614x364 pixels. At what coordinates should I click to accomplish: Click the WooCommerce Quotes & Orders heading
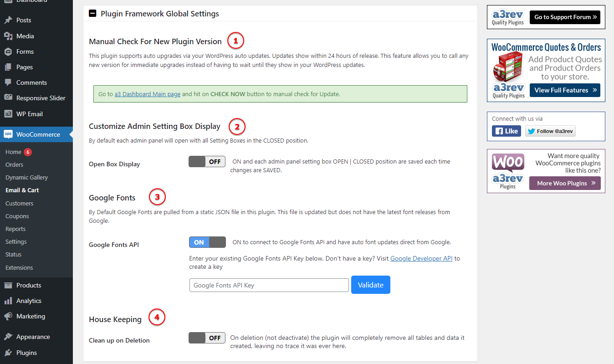pyautogui.click(x=546, y=47)
